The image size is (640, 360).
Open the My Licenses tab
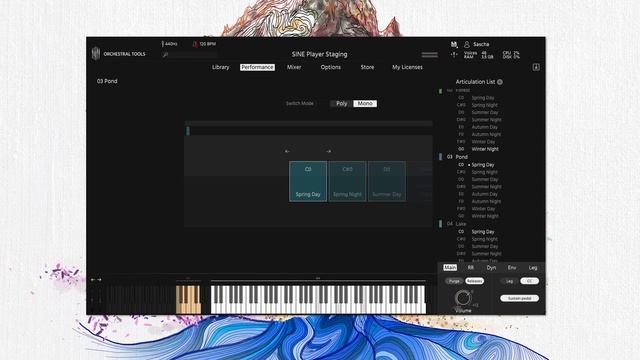[407, 67]
